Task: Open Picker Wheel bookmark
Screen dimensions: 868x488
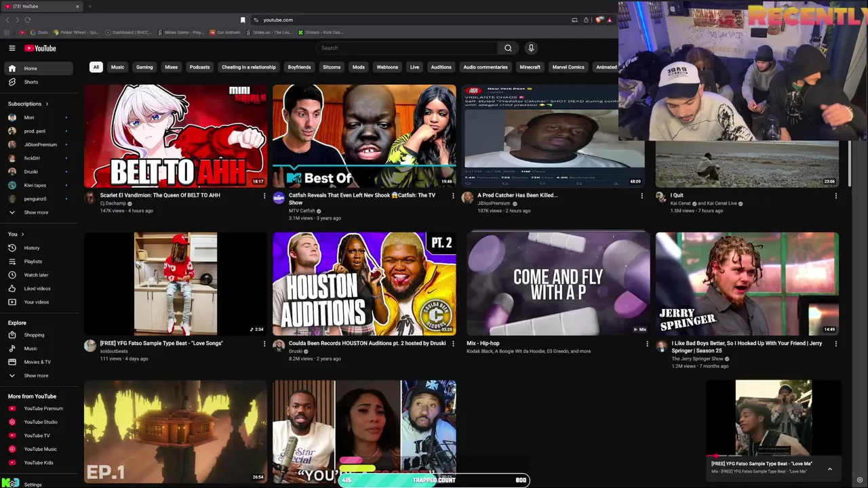Action: pos(75,33)
